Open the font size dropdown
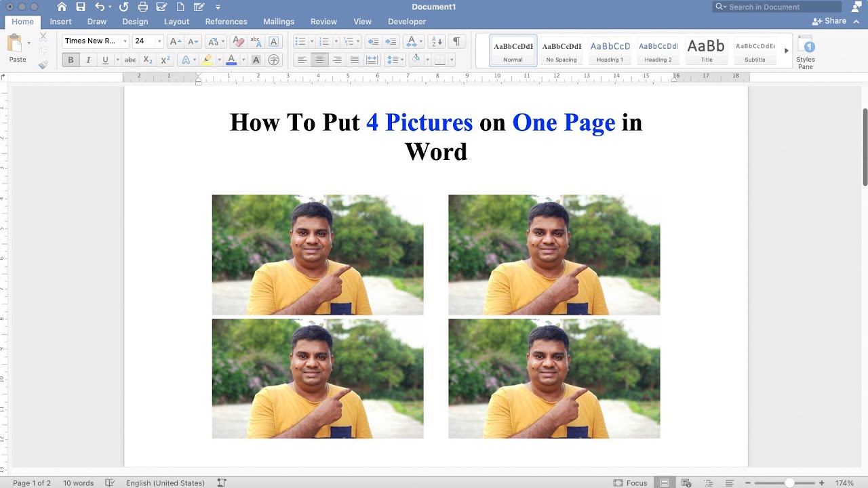This screenshot has width=868, height=488. [x=159, y=41]
